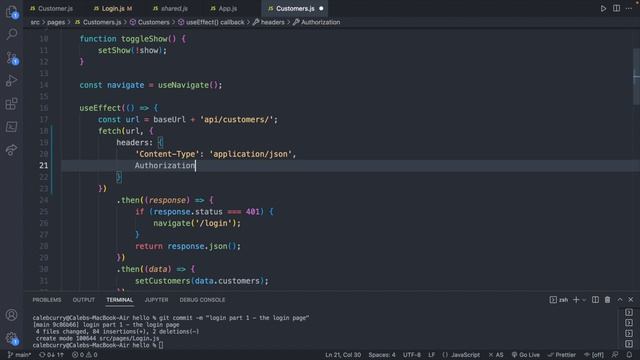Click Prettier in status bar

point(562,355)
